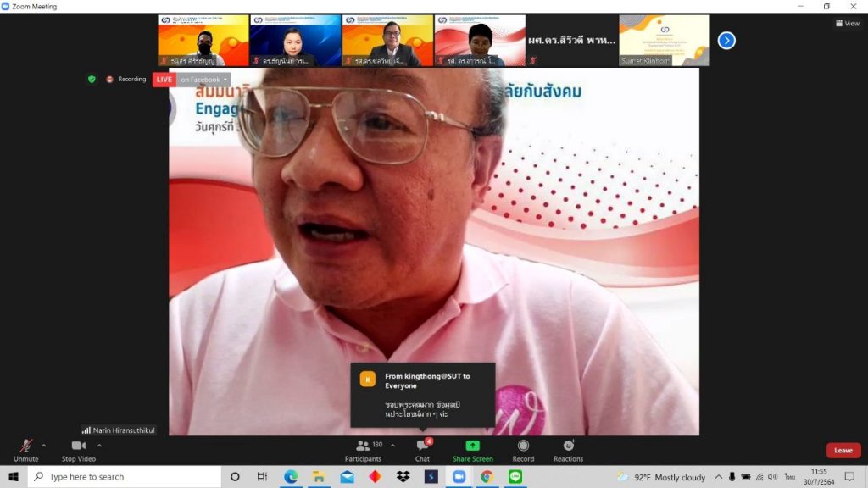Open Dropbox from taskbar
The width and height of the screenshot is (868, 488).
[x=403, y=476]
